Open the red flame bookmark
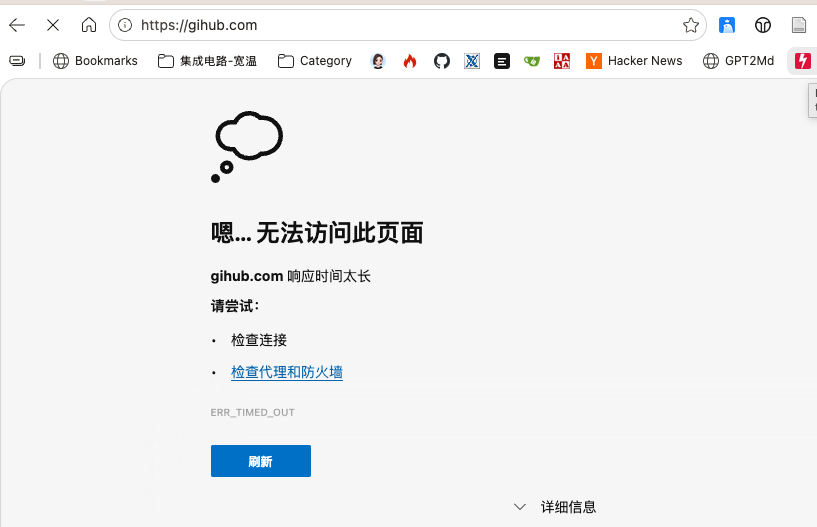Viewport: 817px width, 527px height. click(x=410, y=61)
